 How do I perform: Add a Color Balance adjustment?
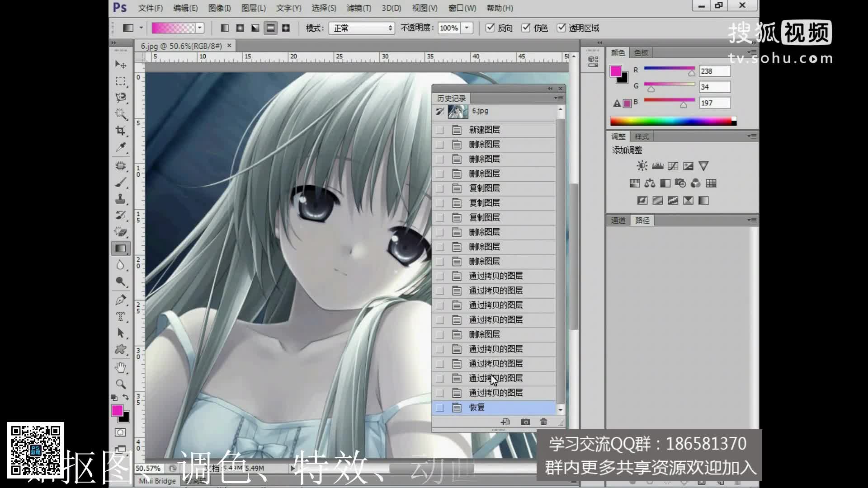pos(650,183)
